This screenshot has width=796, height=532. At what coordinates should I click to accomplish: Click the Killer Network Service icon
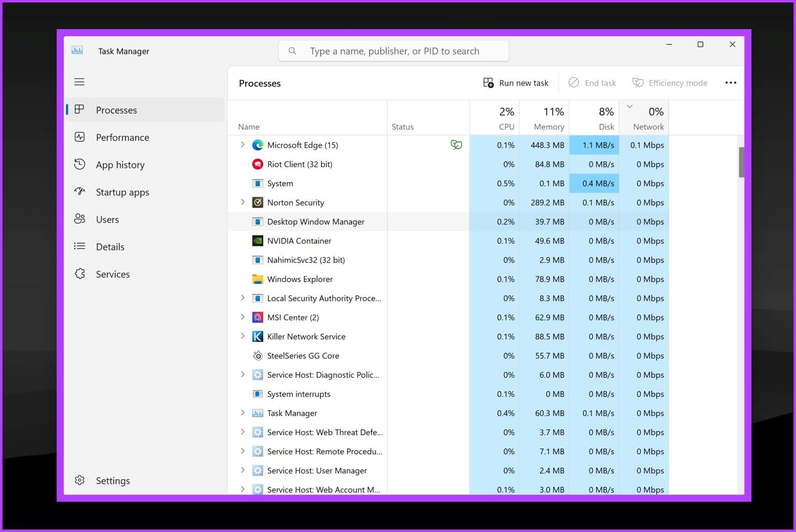pyautogui.click(x=258, y=337)
